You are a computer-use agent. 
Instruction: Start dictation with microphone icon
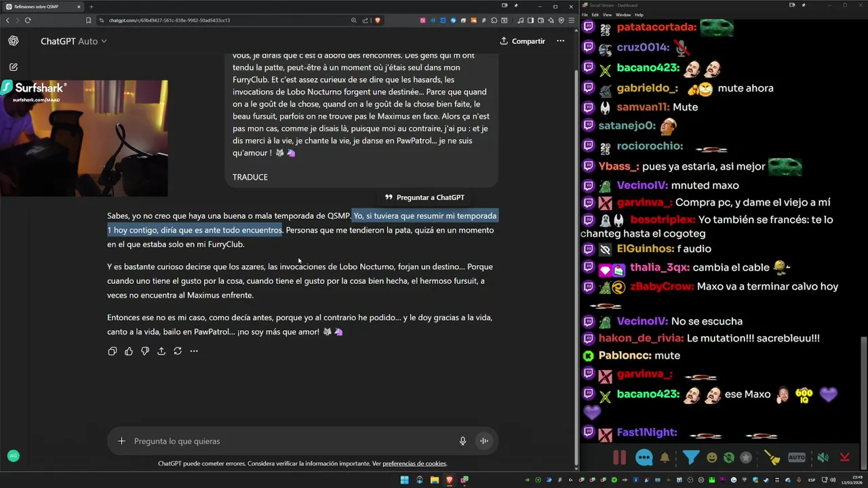(x=462, y=441)
